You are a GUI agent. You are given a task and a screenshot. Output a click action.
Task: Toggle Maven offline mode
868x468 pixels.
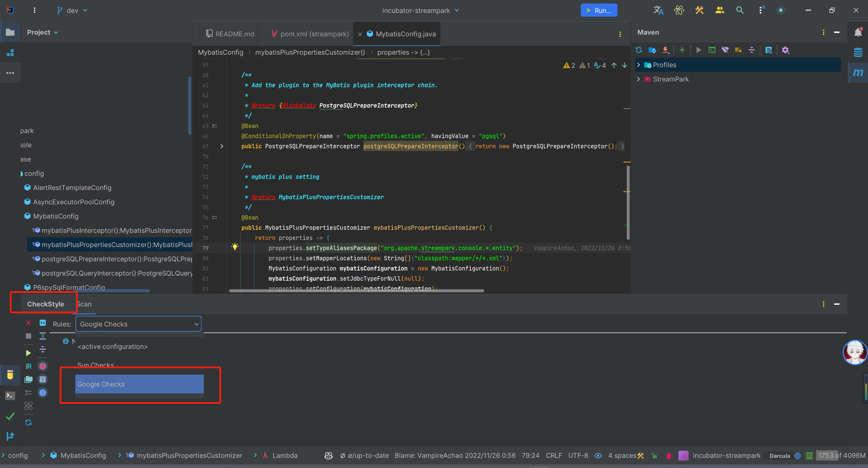[725, 50]
